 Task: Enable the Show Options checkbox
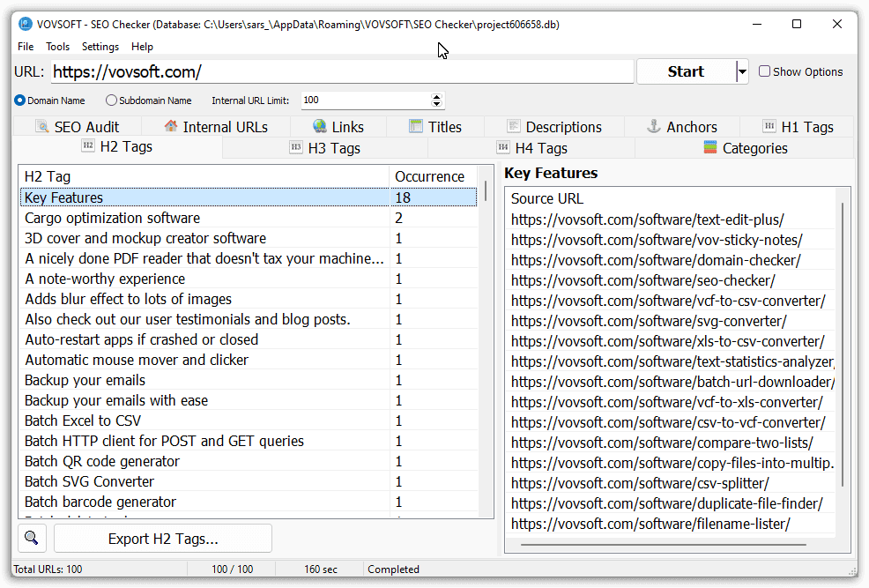[x=764, y=71]
